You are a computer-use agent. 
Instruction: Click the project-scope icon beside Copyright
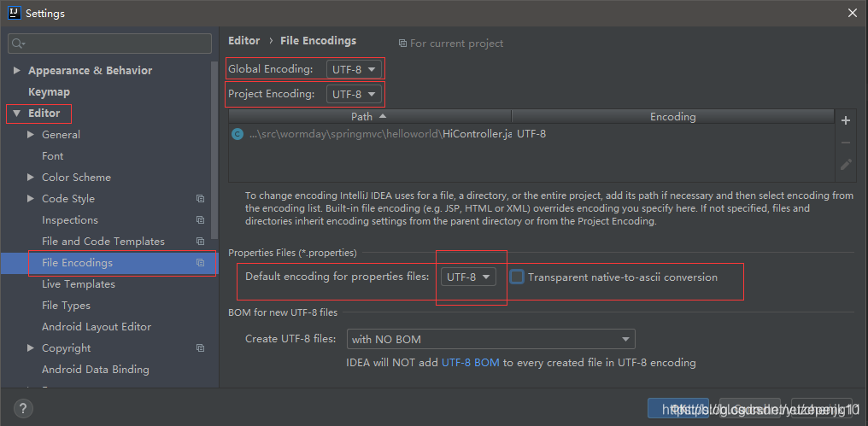[201, 348]
